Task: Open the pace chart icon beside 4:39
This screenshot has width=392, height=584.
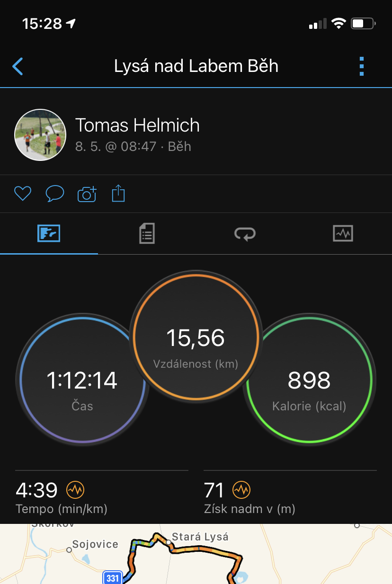Action: [x=75, y=490]
